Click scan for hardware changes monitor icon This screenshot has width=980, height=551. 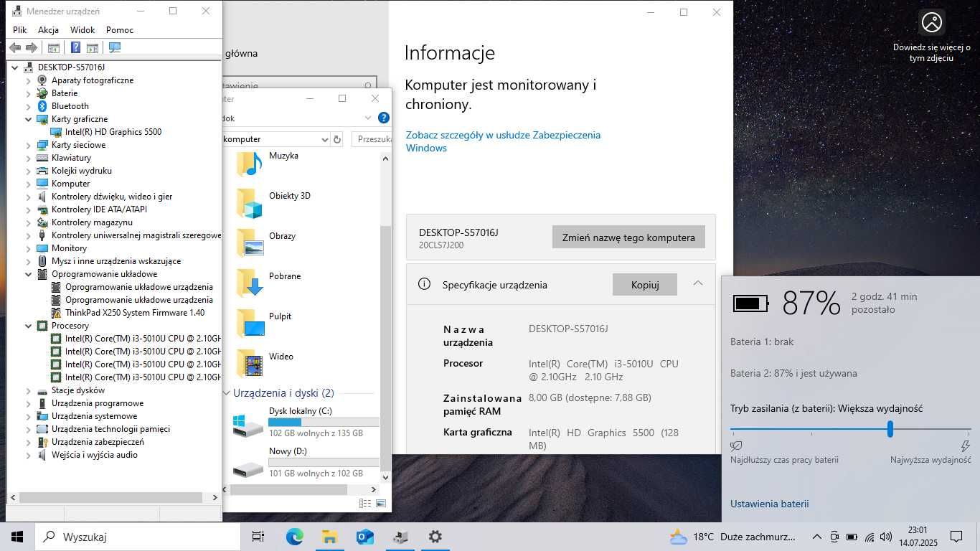click(x=114, y=47)
